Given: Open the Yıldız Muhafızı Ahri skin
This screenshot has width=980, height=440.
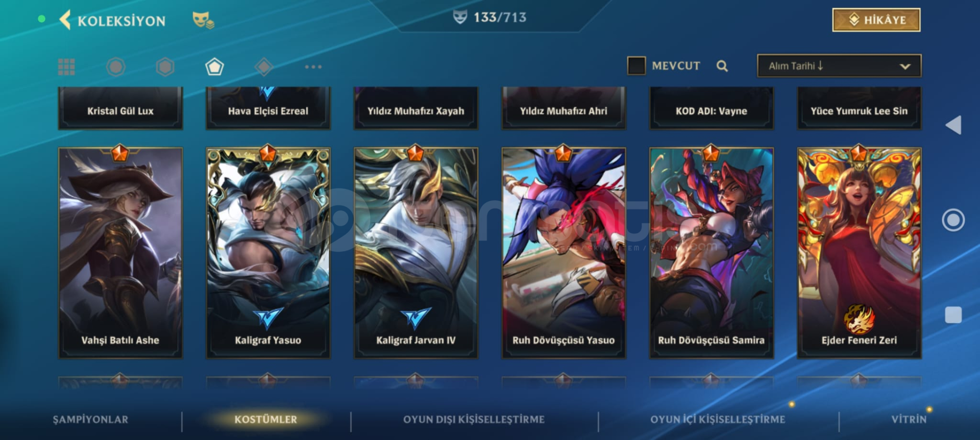Looking at the screenshot, I should point(563,108).
